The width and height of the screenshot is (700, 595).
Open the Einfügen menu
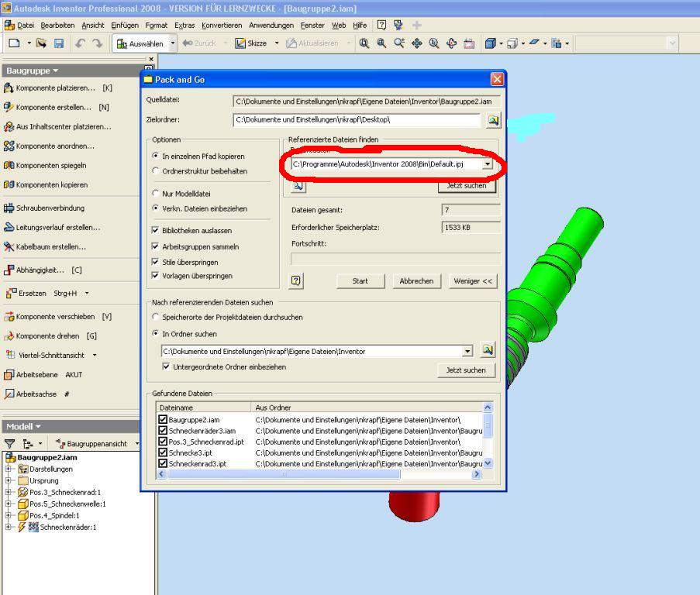point(125,26)
